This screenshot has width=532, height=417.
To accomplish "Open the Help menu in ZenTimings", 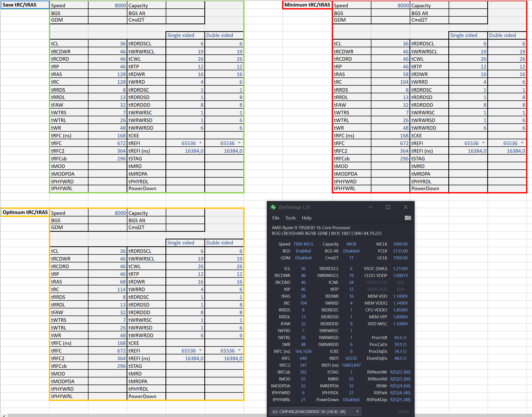I will click(307, 218).
